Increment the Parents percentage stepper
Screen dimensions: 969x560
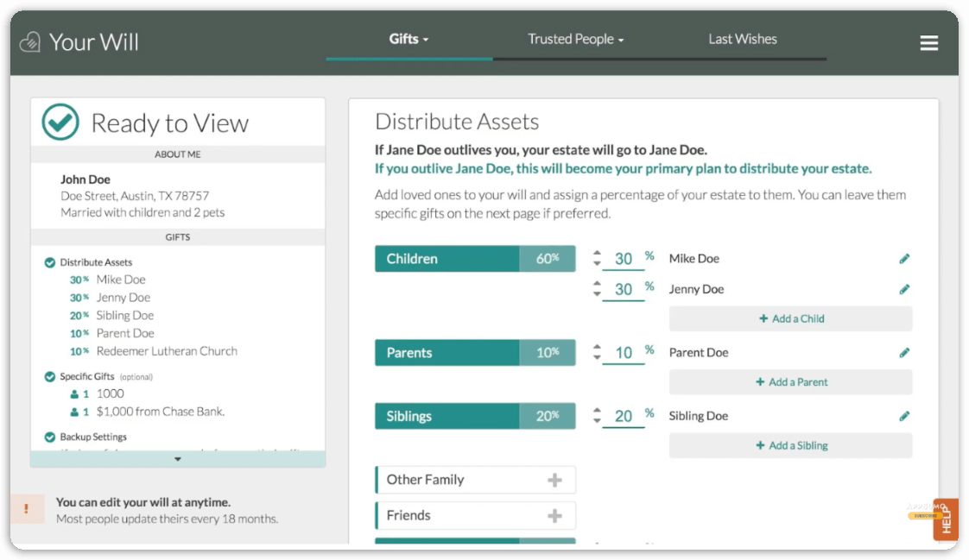(x=597, y=347)
